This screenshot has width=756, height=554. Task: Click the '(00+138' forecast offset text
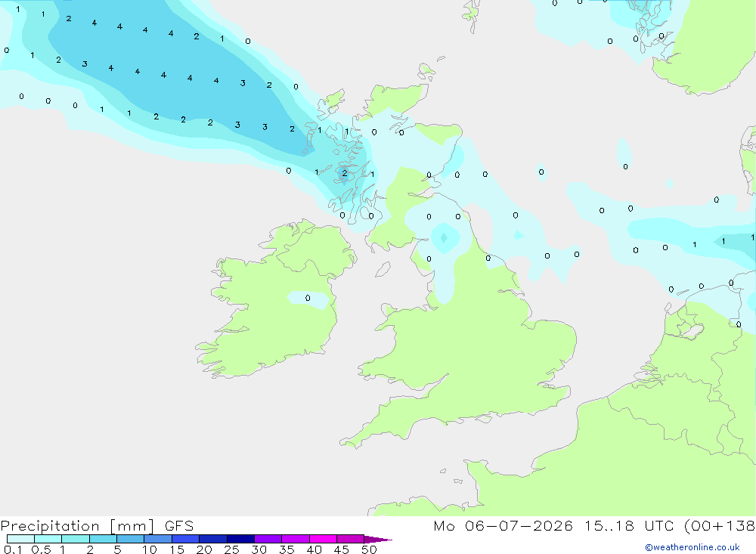pyautogui.click(x=720, y=525)
